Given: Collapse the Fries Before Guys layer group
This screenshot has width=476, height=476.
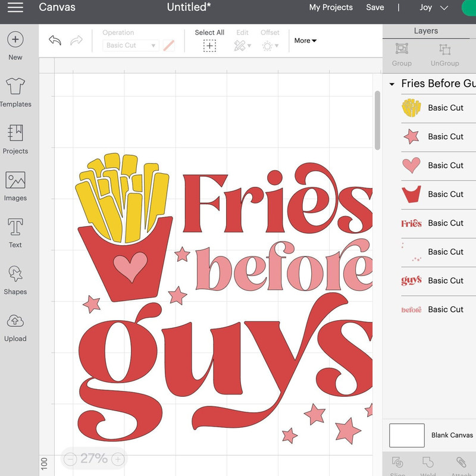Looking at the screenshot, I should tap(392, 84).
